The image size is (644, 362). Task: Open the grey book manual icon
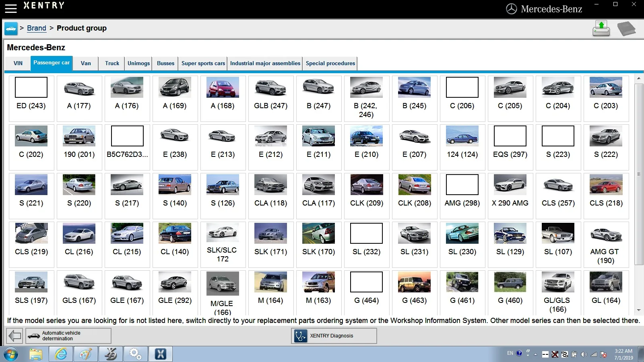click(626, 29)
